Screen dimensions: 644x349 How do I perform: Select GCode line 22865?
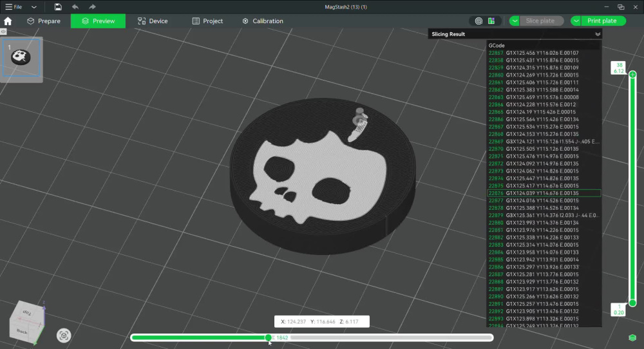(x=544, y=112)
